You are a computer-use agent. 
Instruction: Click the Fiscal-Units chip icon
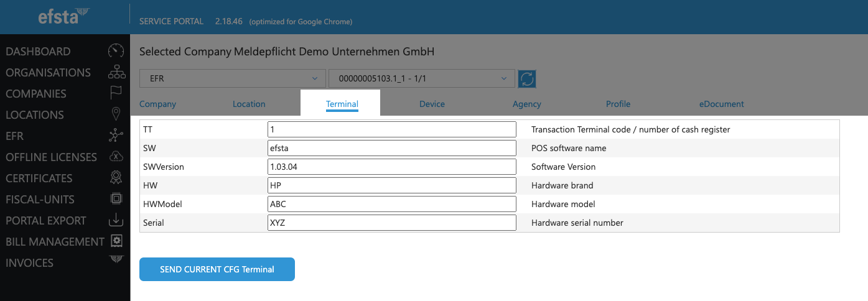tap(116, 199)
